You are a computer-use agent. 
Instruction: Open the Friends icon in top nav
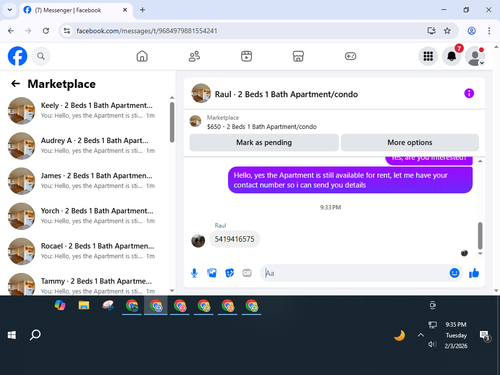pos(194,56)
